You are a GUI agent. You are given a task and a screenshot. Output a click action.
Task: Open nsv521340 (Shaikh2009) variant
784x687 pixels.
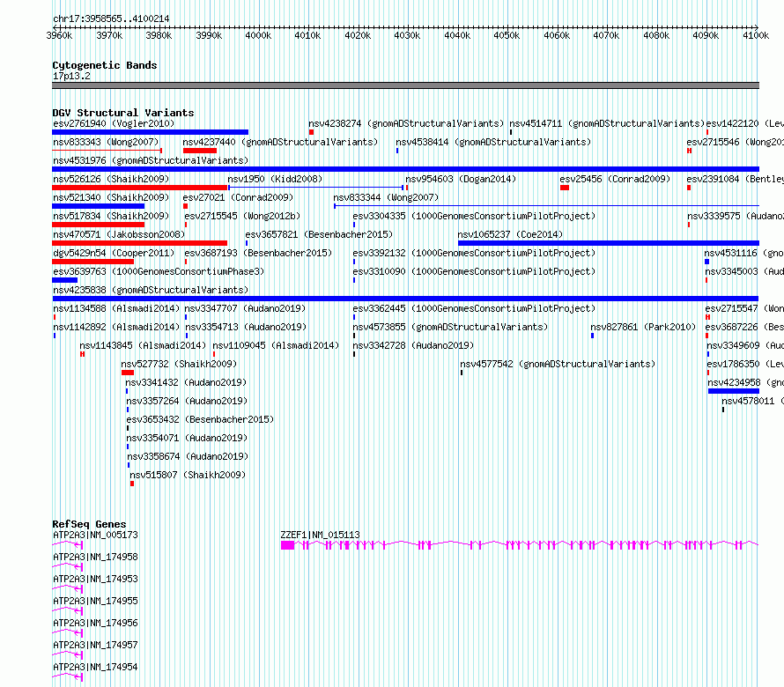(x=111, y=197)
